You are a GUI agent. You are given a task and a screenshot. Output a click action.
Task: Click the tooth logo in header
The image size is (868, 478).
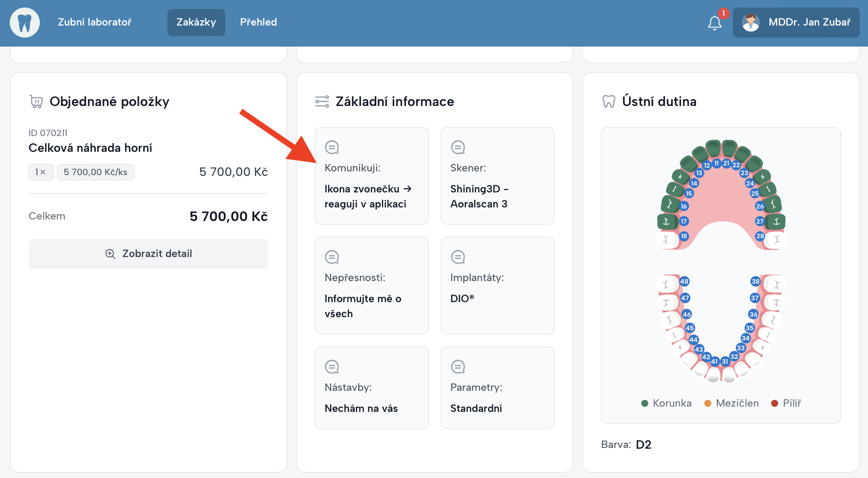25,23
